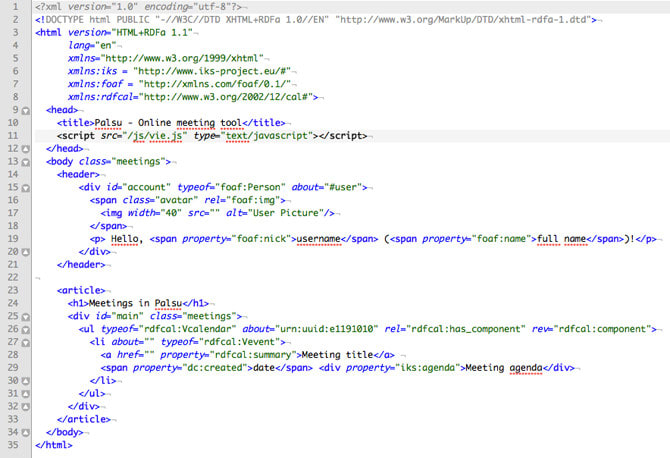Click the closing div fold marker, line 32
Screen dimensions: 670x458
point(26,406)
